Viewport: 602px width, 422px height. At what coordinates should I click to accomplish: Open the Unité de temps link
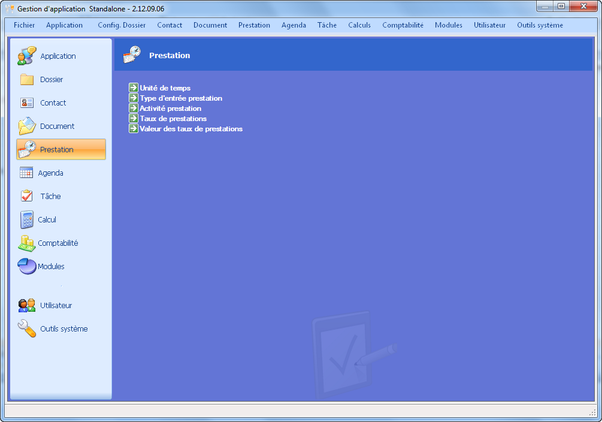coord(165,88)
